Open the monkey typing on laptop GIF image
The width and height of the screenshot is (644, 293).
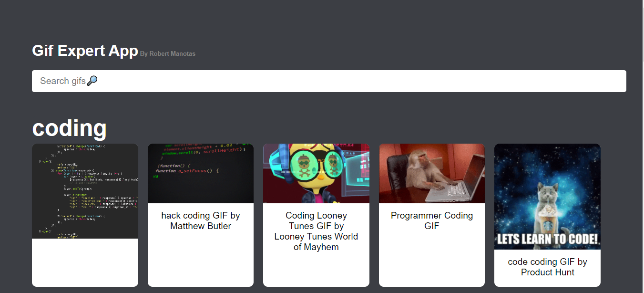pyautogui.click(x=431, y=173)
